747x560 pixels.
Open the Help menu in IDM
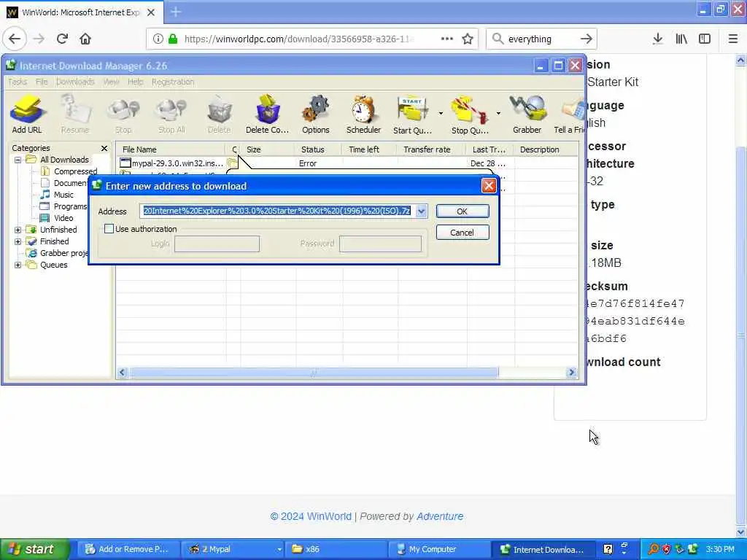click(x=135, y=82)
